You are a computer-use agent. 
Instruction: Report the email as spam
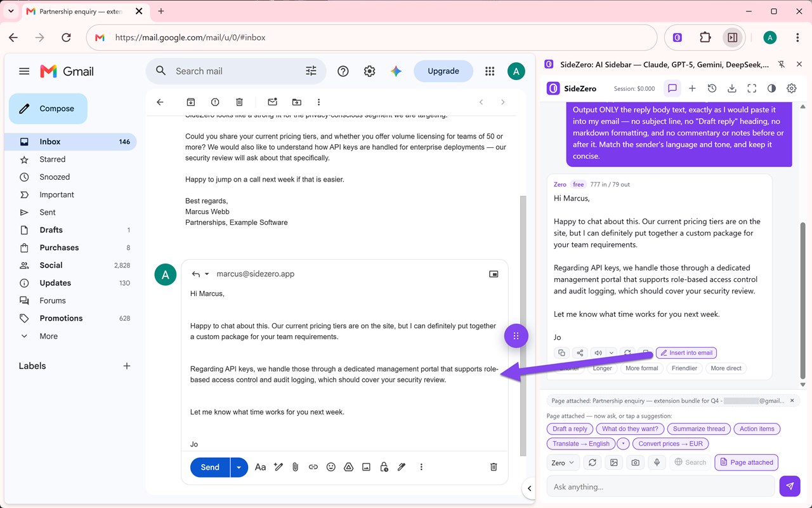pos(215,102)
